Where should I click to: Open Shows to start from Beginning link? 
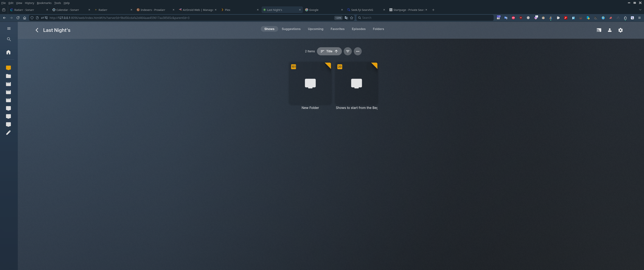[356, 108]
